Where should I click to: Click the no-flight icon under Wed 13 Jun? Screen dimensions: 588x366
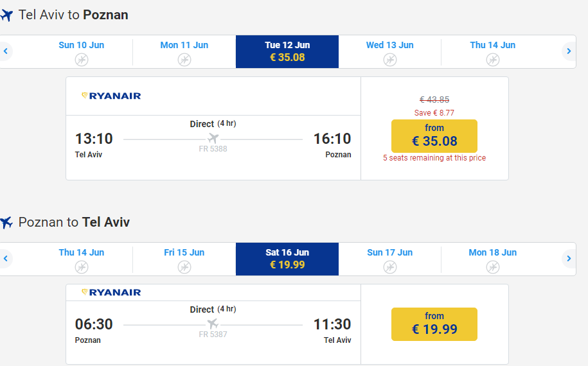pyautogui.click(x=390, y=60)
